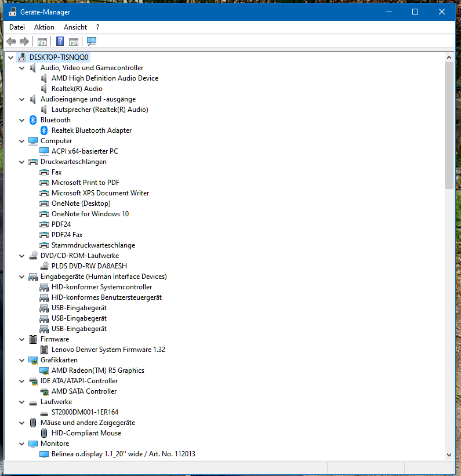Click the disc drive icon next to PLDS DVD-RW DA8AESH
461x476 pixels.
point(44,266)
